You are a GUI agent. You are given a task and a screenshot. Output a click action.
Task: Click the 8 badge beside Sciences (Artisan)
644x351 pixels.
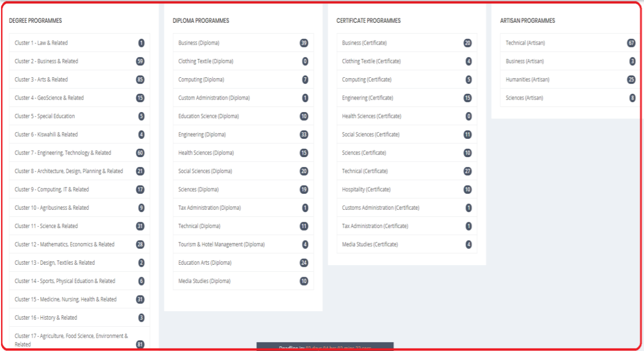click(x=632, y=98)
